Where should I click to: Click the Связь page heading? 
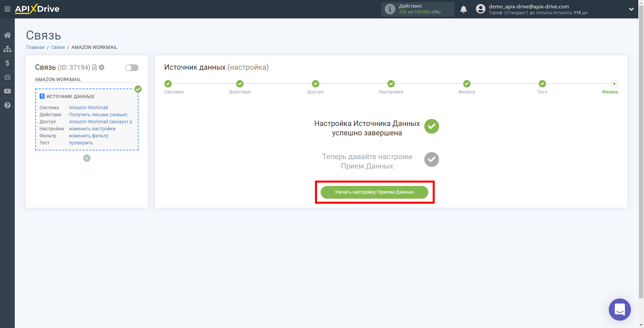tap(44, 35)
